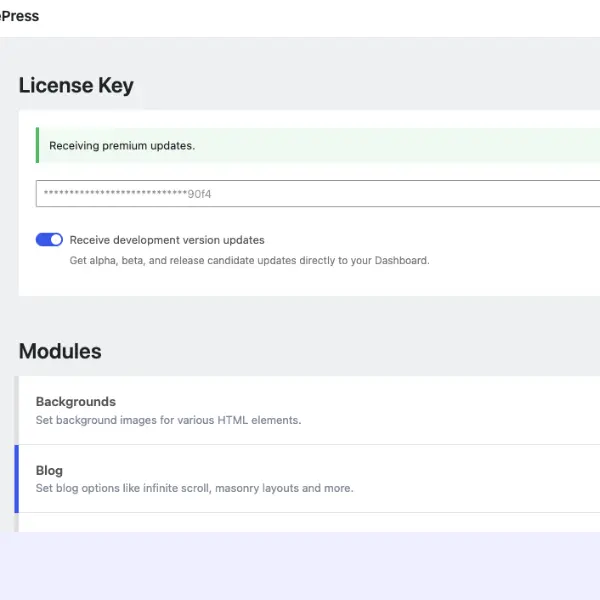The width and height of the screenshot is (600, 600).
Task: Click the Blog description about infinite scroll
Action: click(194, 488)
